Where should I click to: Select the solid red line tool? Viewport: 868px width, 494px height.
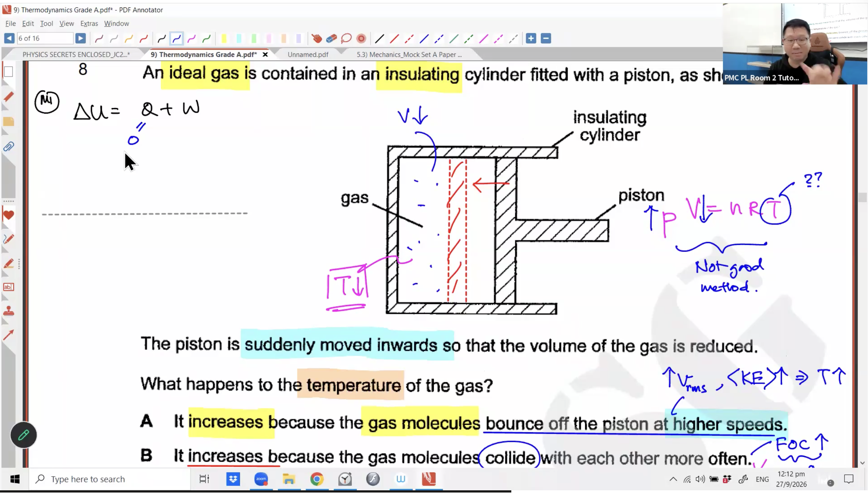394,38
